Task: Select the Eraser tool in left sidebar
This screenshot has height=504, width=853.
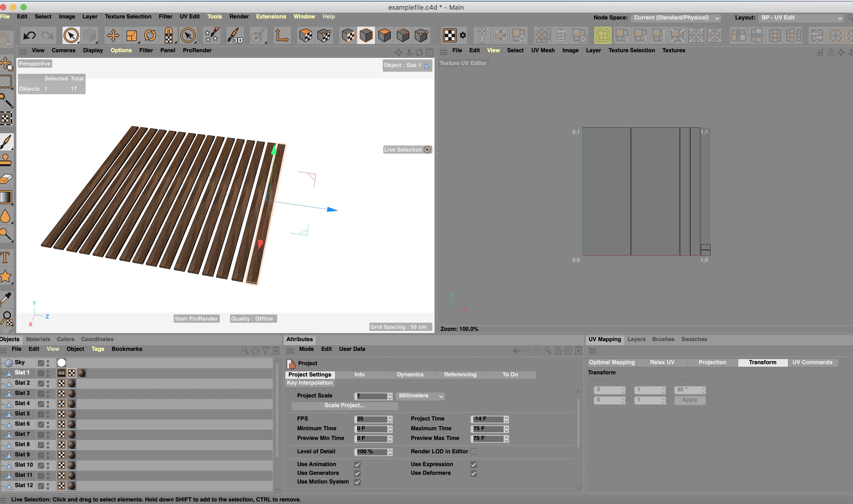Action: coord(6,179)
